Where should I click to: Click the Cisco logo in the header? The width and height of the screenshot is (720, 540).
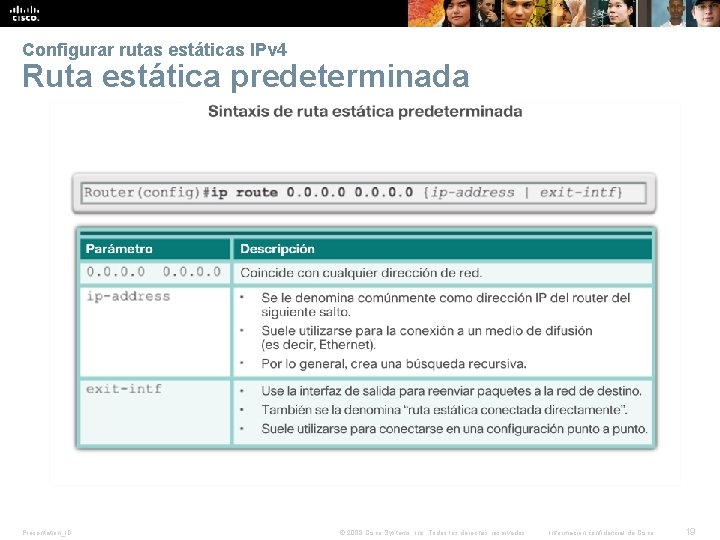25,13
